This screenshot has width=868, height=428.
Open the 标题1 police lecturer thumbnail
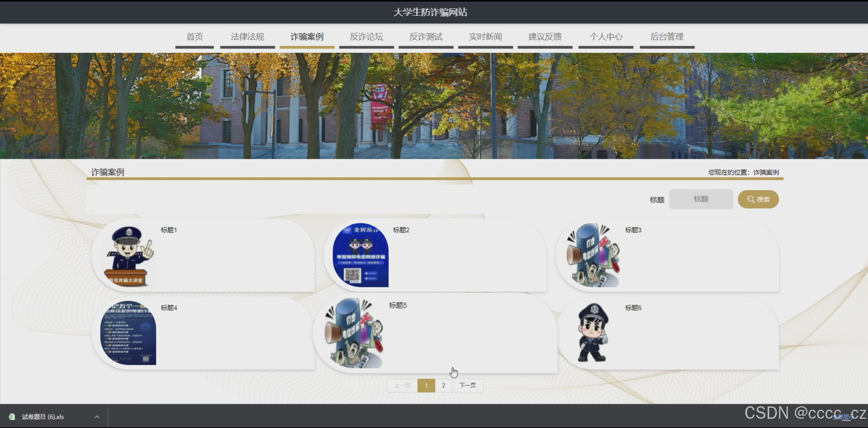128,256
